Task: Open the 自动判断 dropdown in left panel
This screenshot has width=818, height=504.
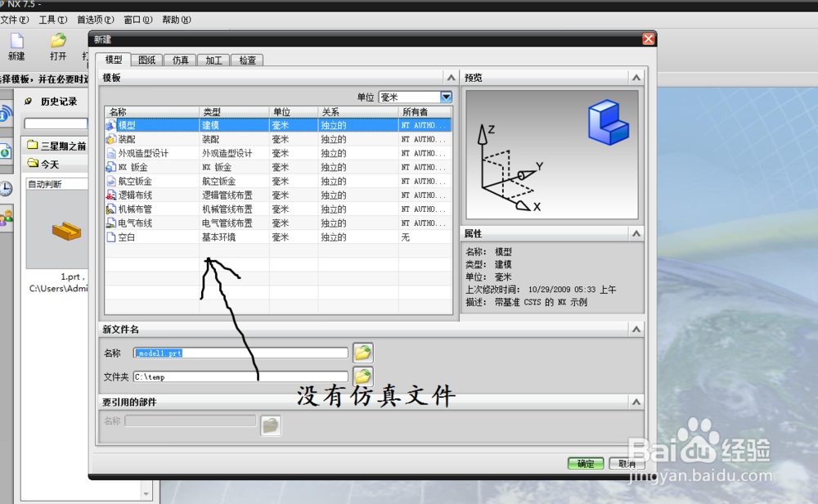Action: [x=56, y=182]
